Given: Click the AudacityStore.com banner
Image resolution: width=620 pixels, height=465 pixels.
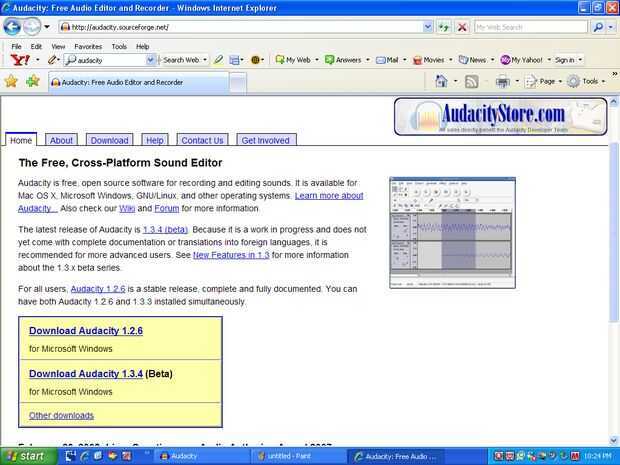Looking at the screenshot, I should [x=501, y=117].
